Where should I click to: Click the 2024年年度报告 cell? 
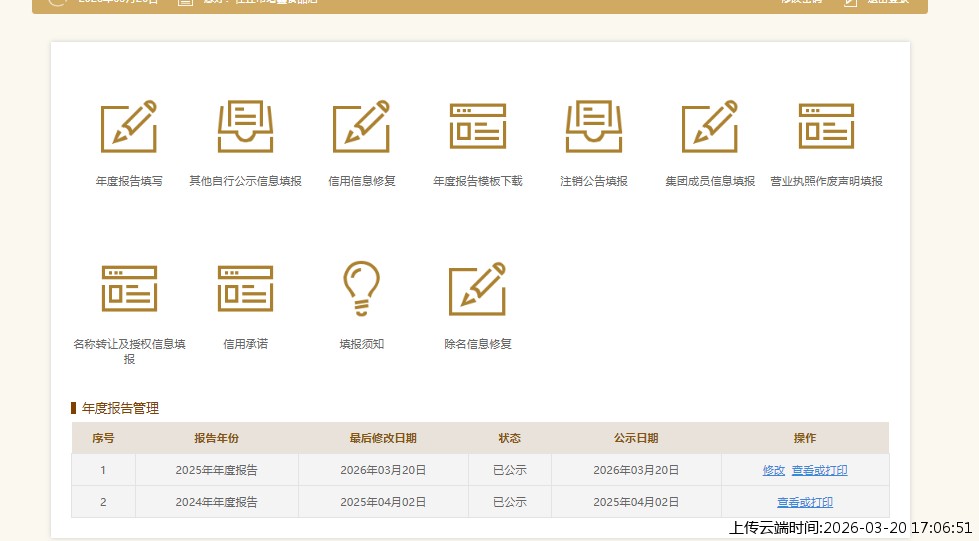point(217,502)
